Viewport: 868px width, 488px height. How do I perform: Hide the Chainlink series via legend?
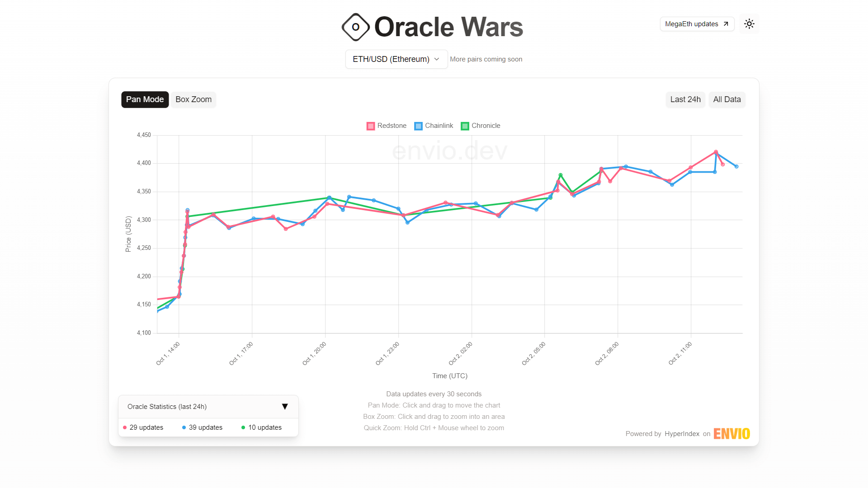pyautogui.click(x=433, y=126)
